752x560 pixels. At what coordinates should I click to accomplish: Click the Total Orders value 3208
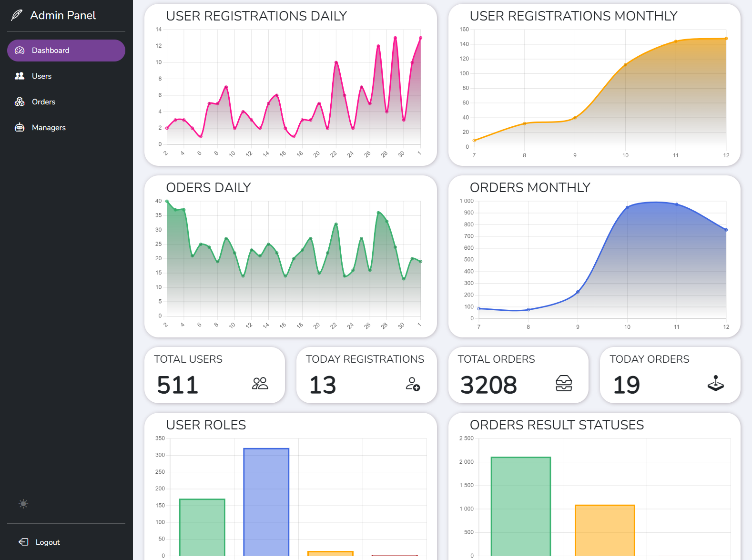488,385
